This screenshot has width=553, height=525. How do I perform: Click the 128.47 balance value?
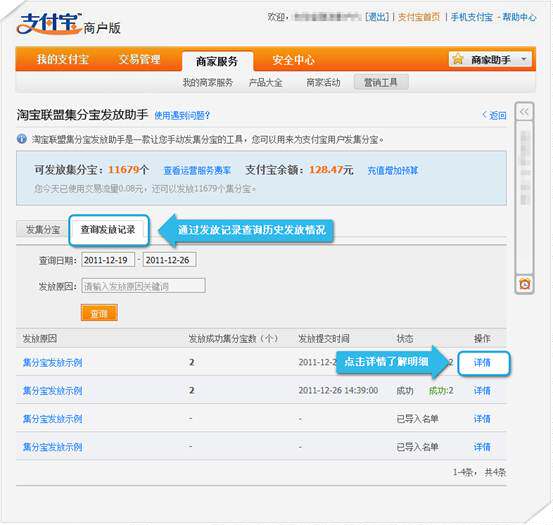tap(326, 170)
